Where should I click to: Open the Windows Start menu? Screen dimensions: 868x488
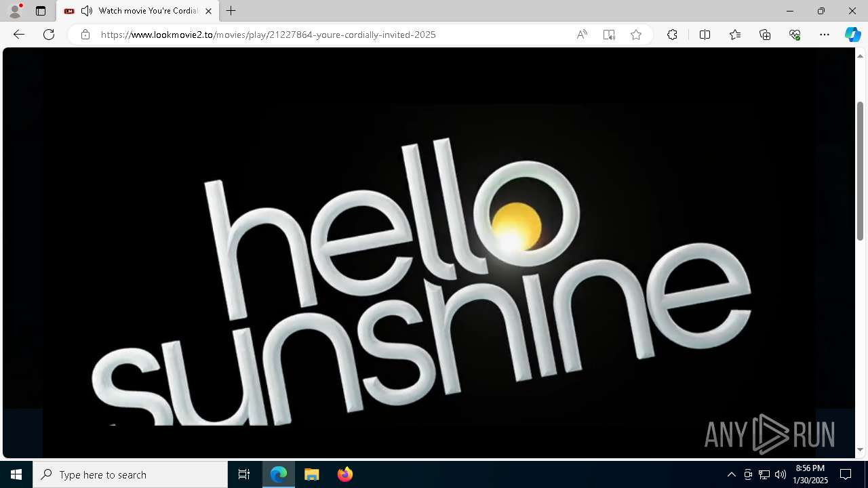click(x=16, y=474)
